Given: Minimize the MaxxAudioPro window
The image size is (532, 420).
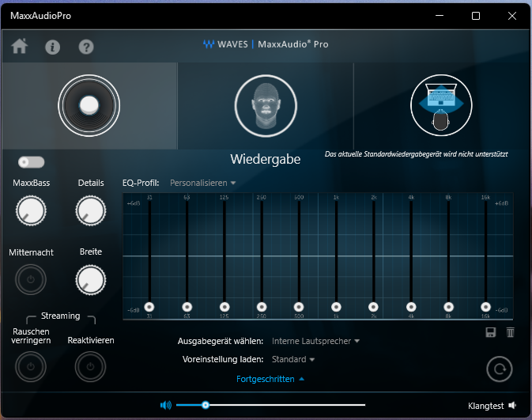Looking at the screenshot, I should 440,16.
